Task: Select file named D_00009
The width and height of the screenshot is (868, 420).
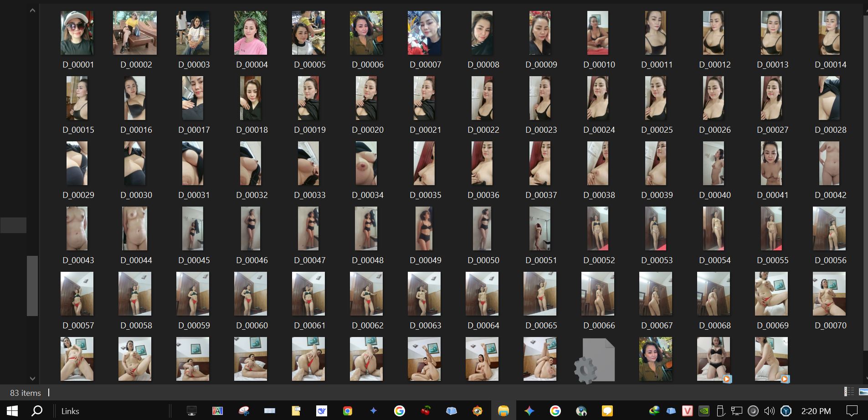Action: tap(540, 40)
